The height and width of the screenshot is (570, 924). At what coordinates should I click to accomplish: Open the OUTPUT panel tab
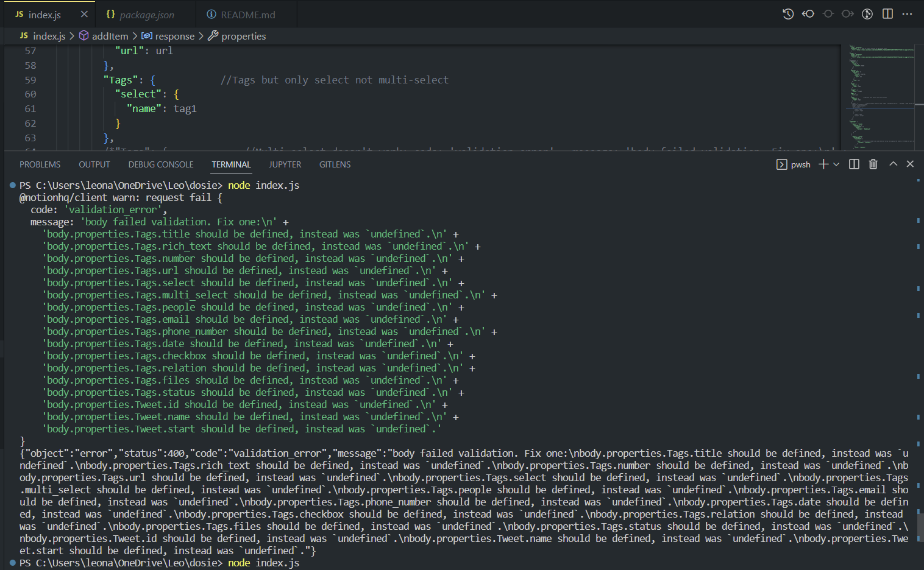click(94, 164)
